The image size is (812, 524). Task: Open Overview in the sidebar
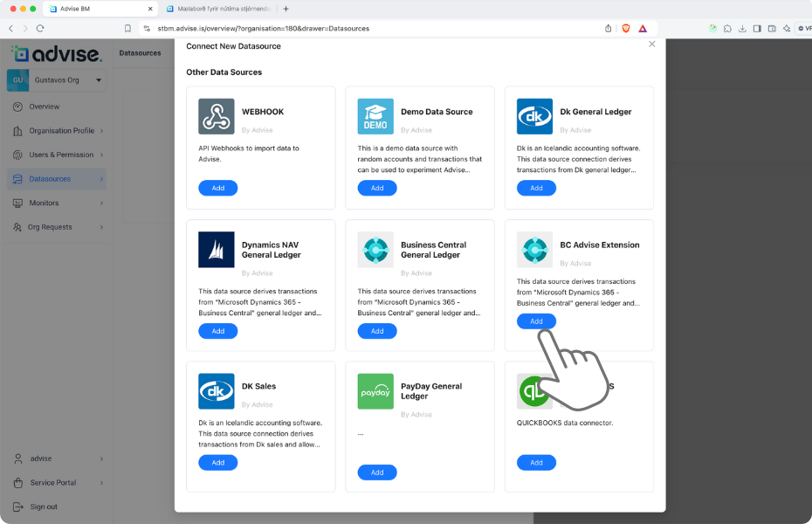44,107
